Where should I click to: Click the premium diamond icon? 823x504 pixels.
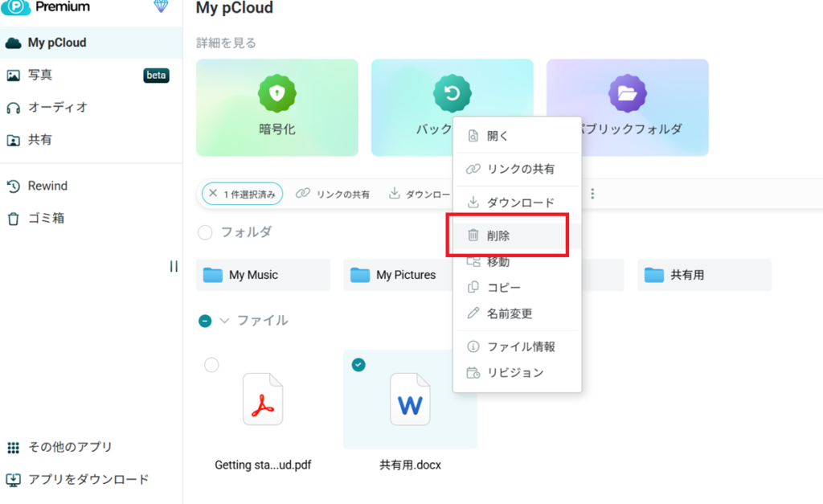(x=161, y=6)
